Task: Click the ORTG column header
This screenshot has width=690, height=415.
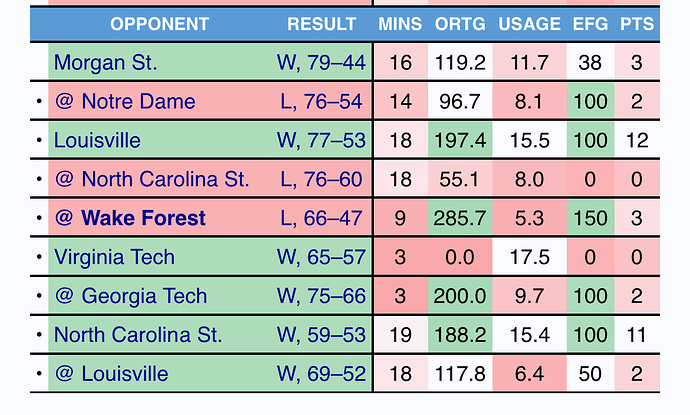Action: coord(460,24)
